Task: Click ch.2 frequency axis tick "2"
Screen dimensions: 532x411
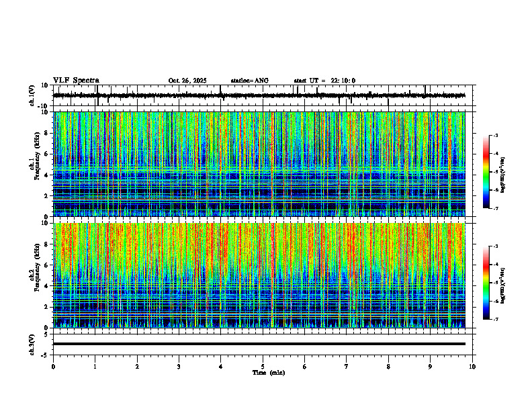Action: pyautogui.click(x=46, y=307)
